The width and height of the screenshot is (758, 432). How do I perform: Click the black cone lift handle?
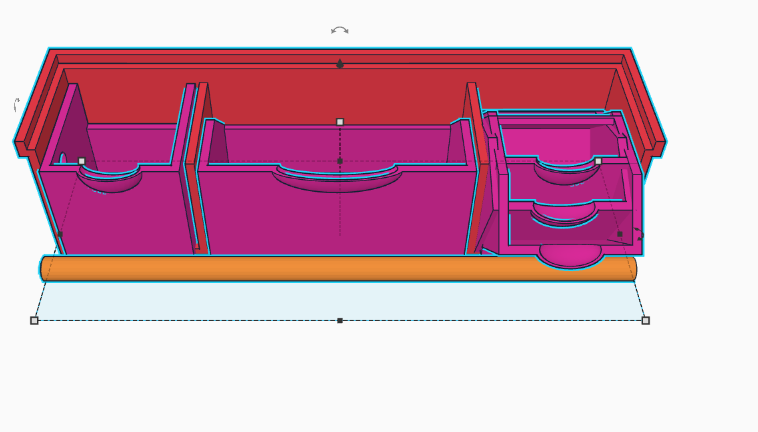pyautogui.click(x=340, y=64)
